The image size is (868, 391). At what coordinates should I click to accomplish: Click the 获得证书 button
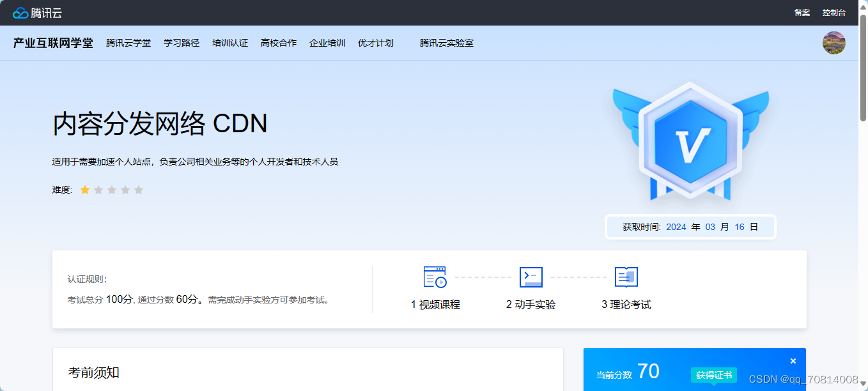[x=714, y=375]
